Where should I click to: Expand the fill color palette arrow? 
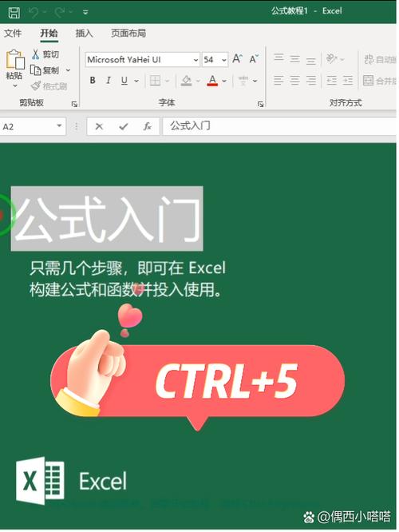[x=198, y=81]
